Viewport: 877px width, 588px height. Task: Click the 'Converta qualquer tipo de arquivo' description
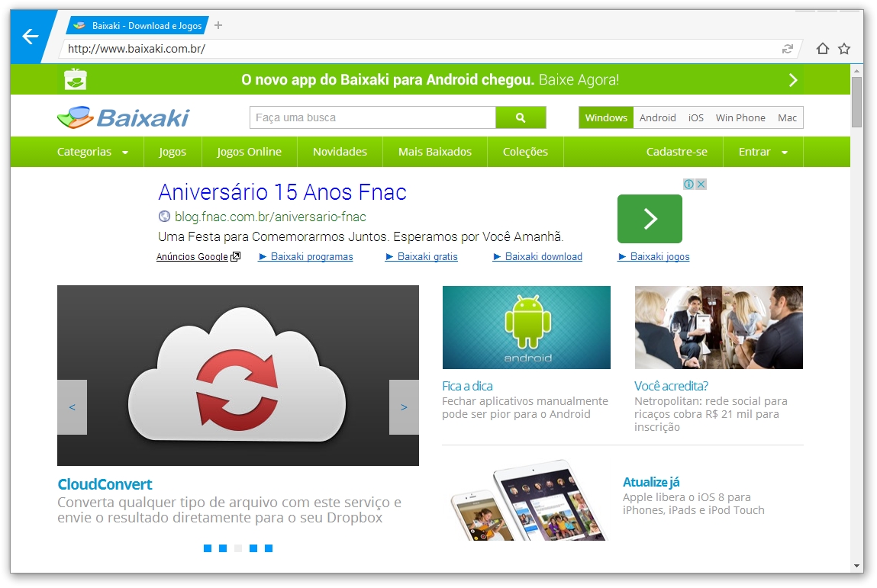(x=229, y=509)
